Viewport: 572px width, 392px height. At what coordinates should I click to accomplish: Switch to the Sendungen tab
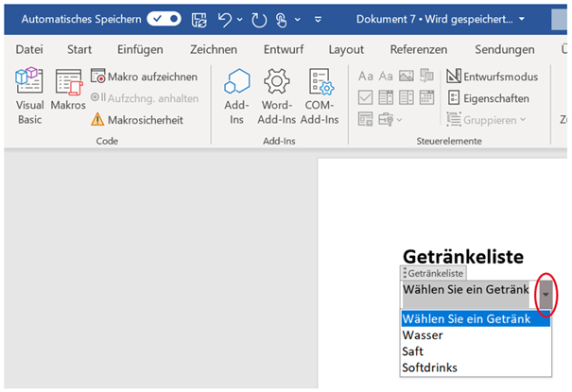tap(505, 49)
